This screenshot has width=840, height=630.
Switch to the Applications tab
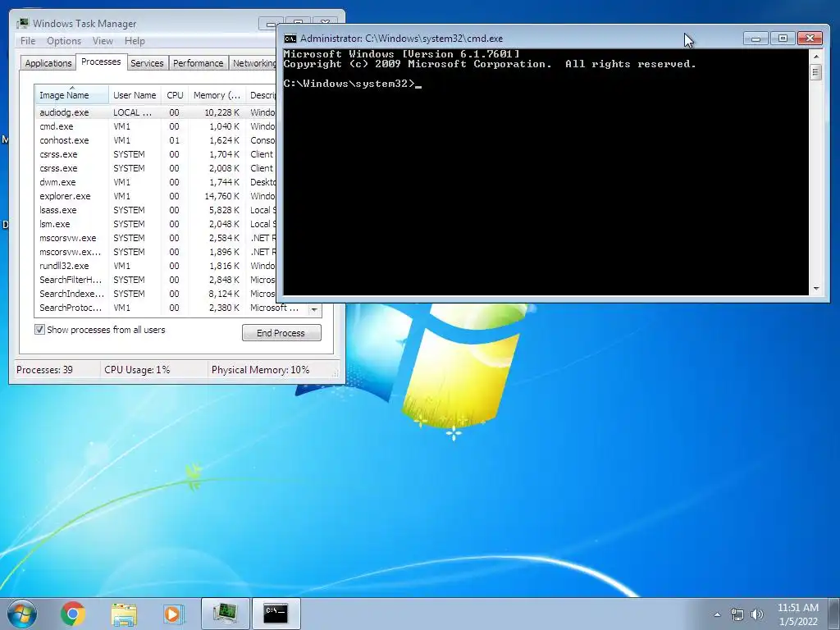[48, 63]
